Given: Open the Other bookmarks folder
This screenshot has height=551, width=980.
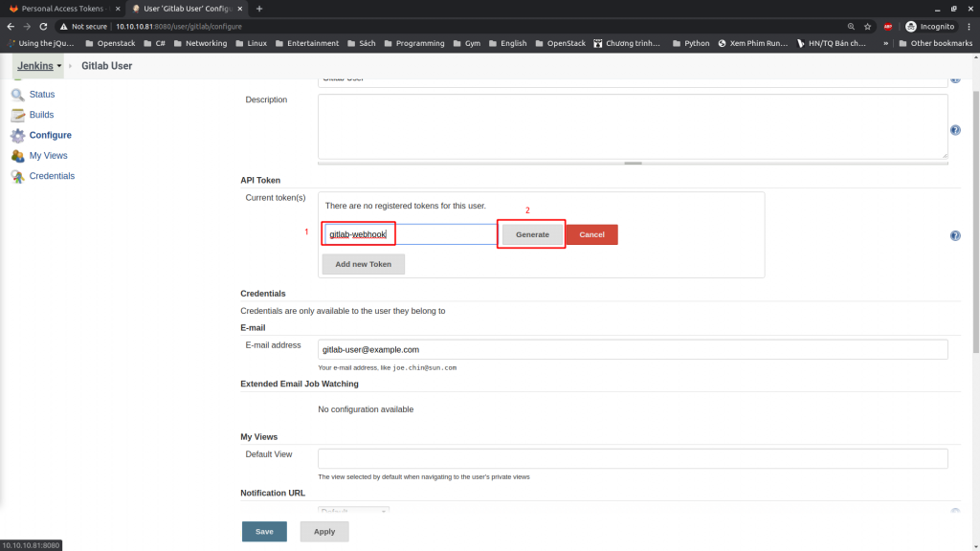Looking at the screenshot, I should tap(936, 43).
